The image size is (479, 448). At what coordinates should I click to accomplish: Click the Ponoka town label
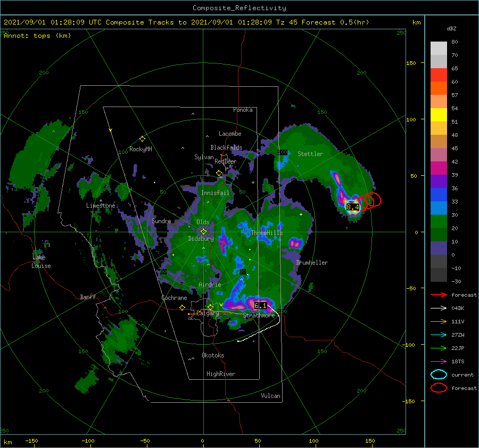pos(243,110)
